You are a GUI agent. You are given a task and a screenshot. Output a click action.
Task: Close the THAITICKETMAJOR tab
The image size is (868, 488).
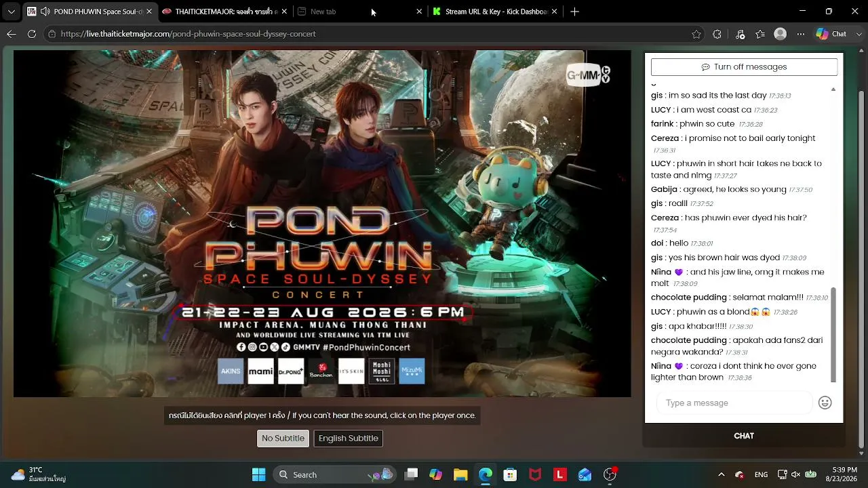284,12
